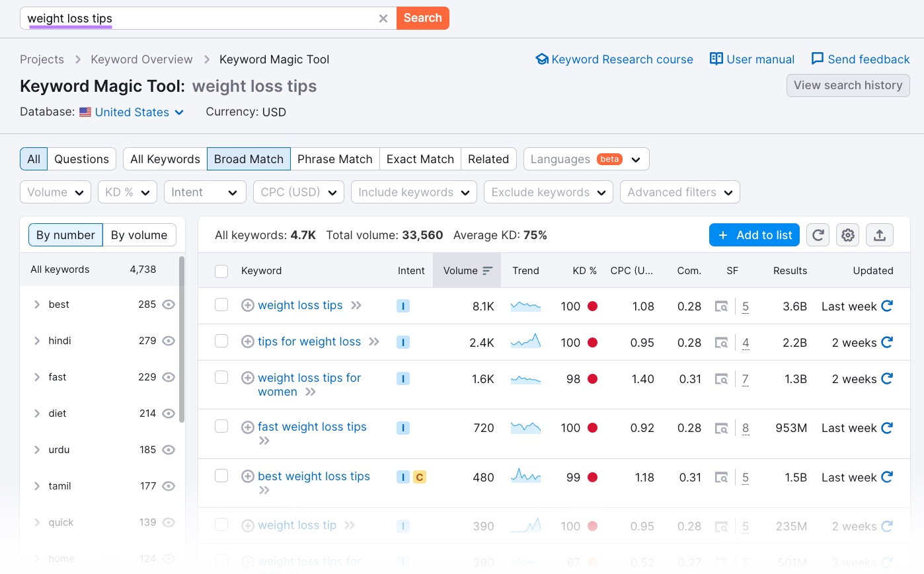The height and width of the screenshot is (574, 924).
Task: Click the Send feedback chat icon
Action: coord(817,59)
